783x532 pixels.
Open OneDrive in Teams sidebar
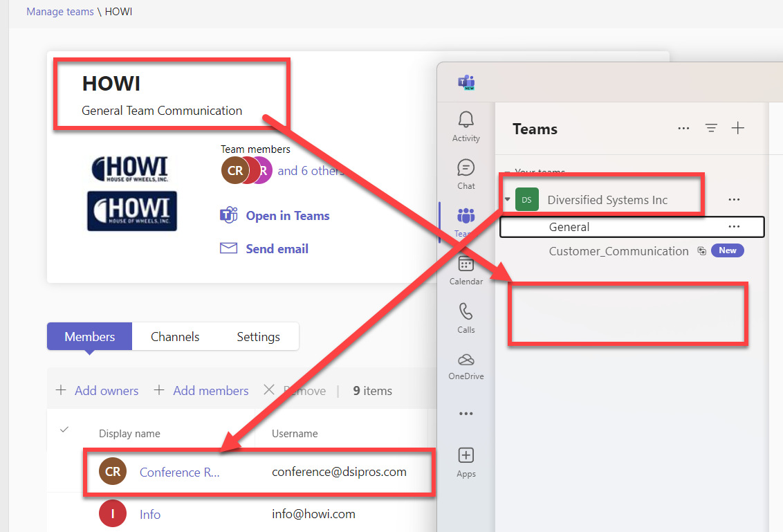point(466,367)
